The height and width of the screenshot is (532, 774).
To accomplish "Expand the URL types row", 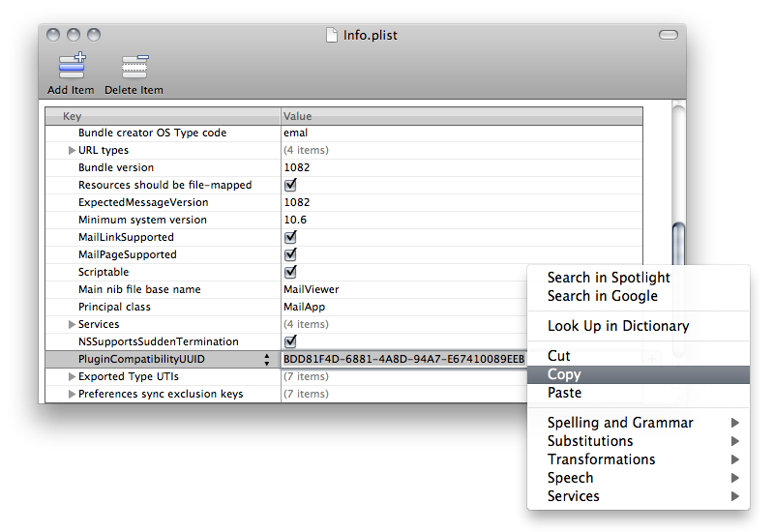I will point(72,150).
